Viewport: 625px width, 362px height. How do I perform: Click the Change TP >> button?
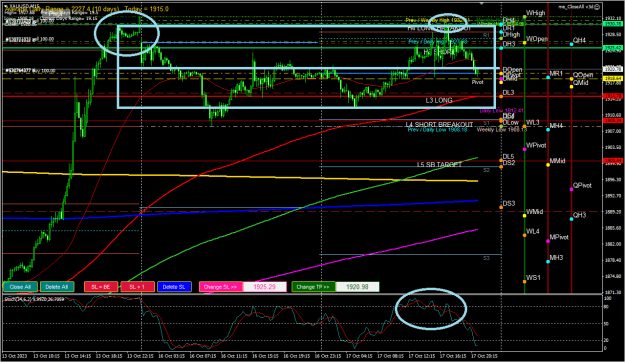coord(313,287)
